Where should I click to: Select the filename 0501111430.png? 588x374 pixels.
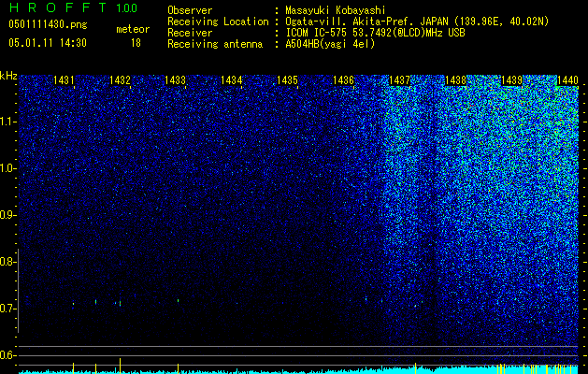(x=48, y=24)
